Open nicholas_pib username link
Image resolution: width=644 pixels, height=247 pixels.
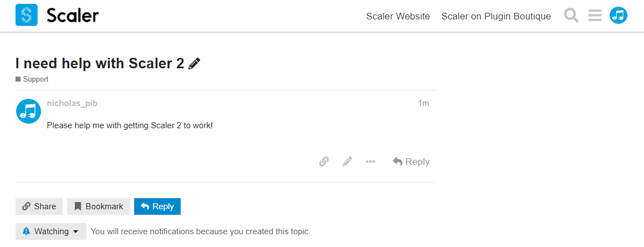point(72,103)
